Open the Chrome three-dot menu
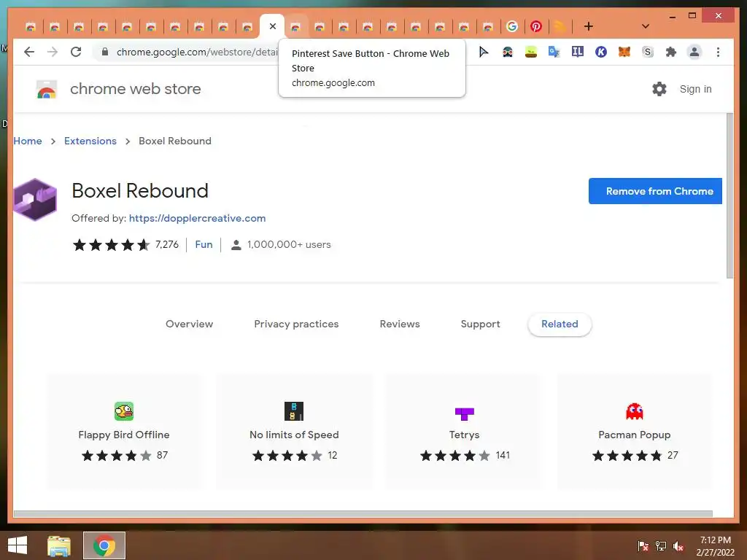 pos(718,52)
